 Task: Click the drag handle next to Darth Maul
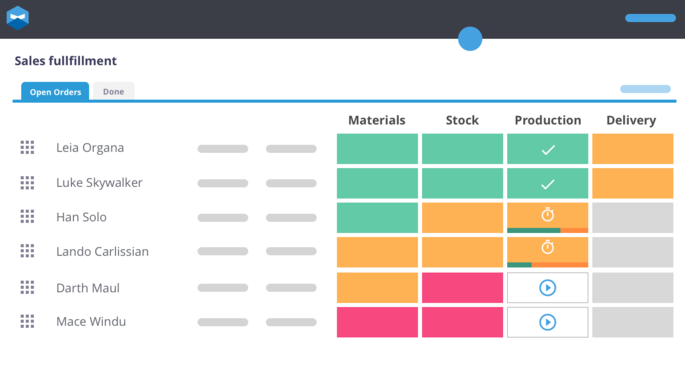coord(27,287)
